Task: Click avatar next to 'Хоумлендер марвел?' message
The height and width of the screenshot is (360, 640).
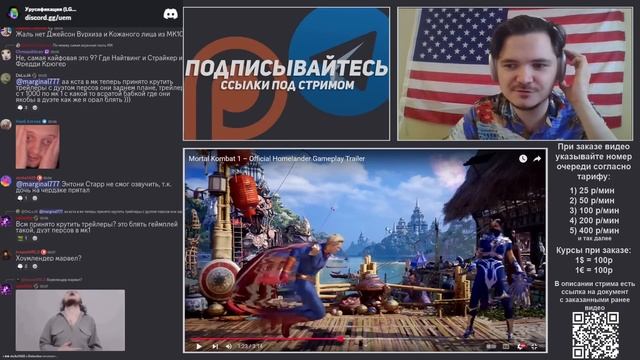Action: click(6, 255)
